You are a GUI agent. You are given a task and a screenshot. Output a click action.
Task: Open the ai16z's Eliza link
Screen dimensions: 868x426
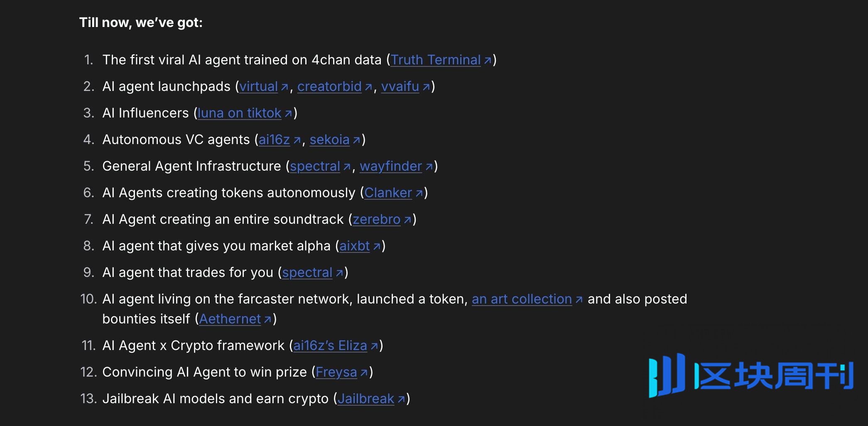(x=330, y=345)
